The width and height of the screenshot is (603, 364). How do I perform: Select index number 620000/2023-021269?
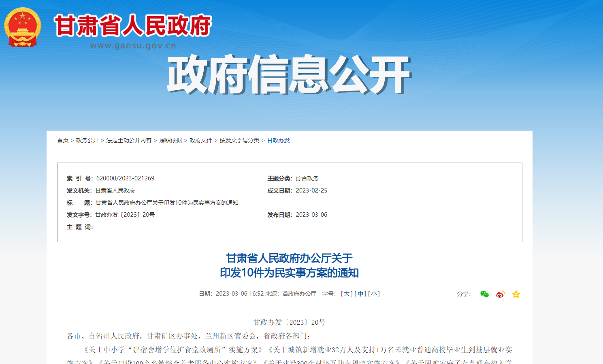pyautogui.click(x=125, y=178)
